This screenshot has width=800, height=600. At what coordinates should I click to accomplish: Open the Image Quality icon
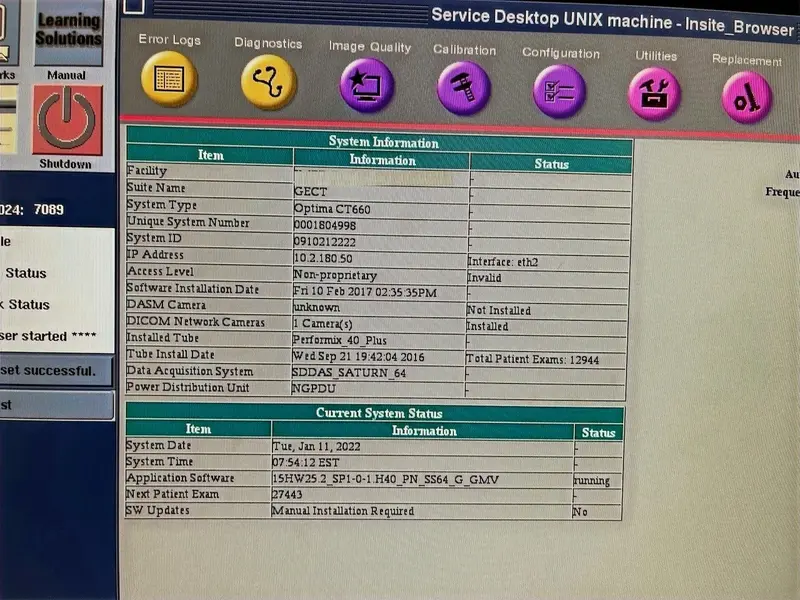[x=367, y=86]
